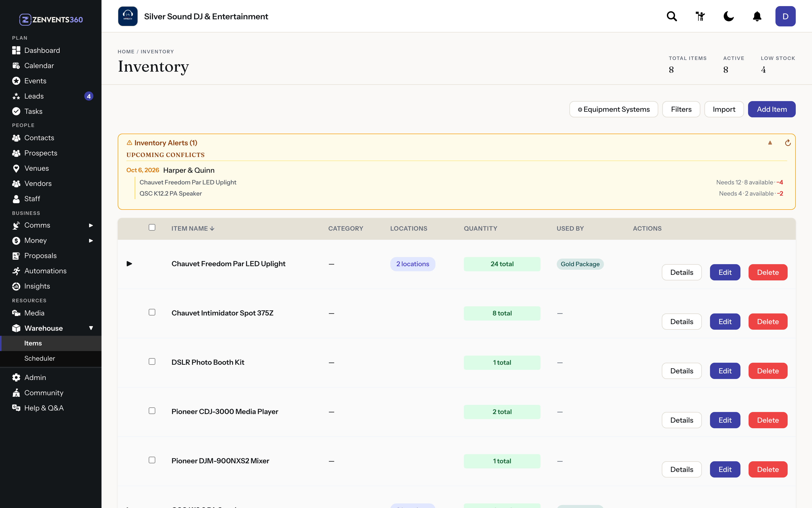Viewport: 812px width, 508px height.
Task: Click the Admin gear icon
Action: (16, 378)
